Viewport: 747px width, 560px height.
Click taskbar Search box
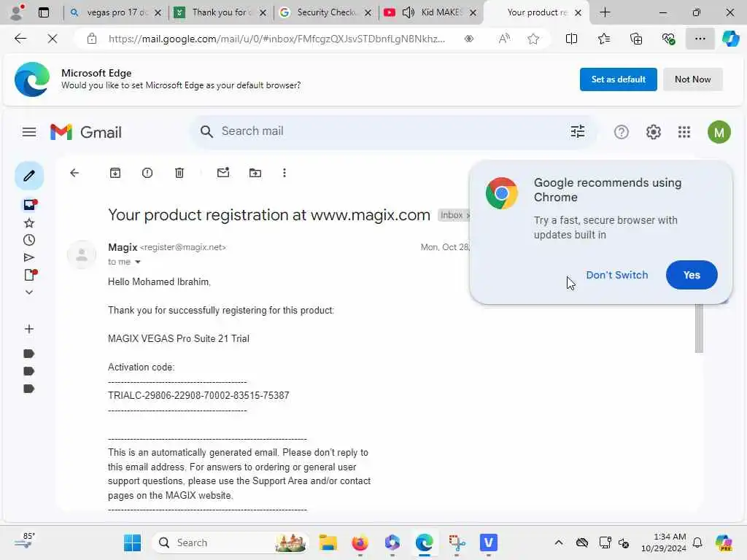coord(231,542)
